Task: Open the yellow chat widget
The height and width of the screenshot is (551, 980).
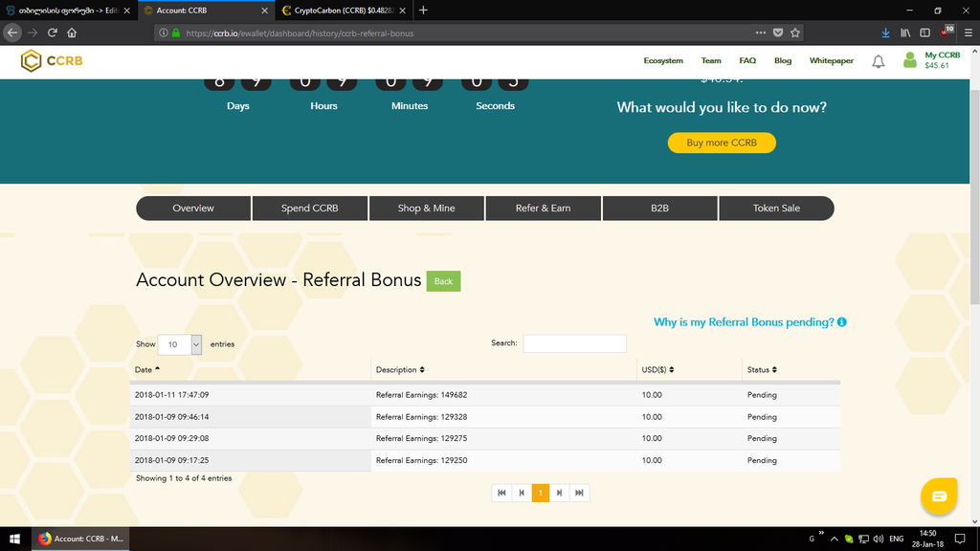Action: click(938, 496)
